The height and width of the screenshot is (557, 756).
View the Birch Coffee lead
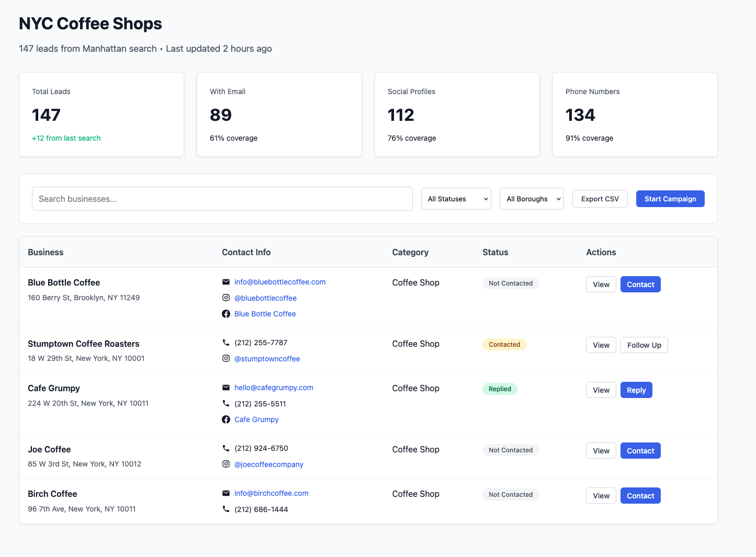click(x=601, y=496)
